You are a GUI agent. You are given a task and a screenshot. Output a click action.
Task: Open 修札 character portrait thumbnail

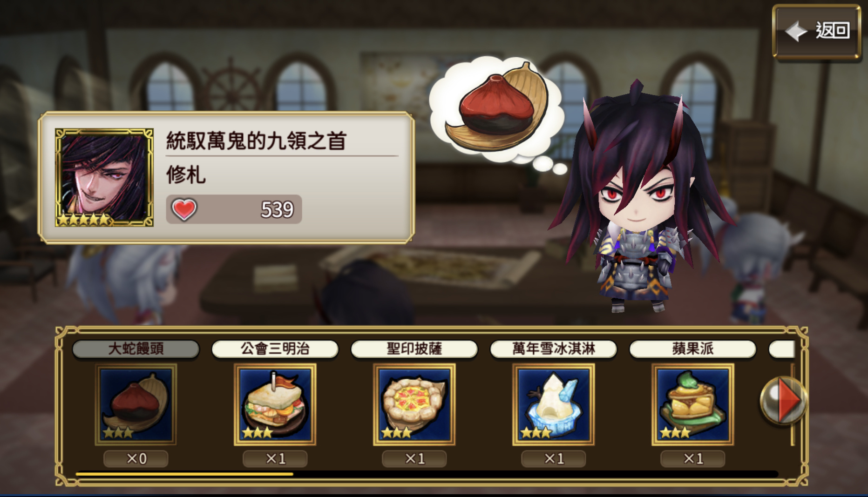tap(104, 178)
